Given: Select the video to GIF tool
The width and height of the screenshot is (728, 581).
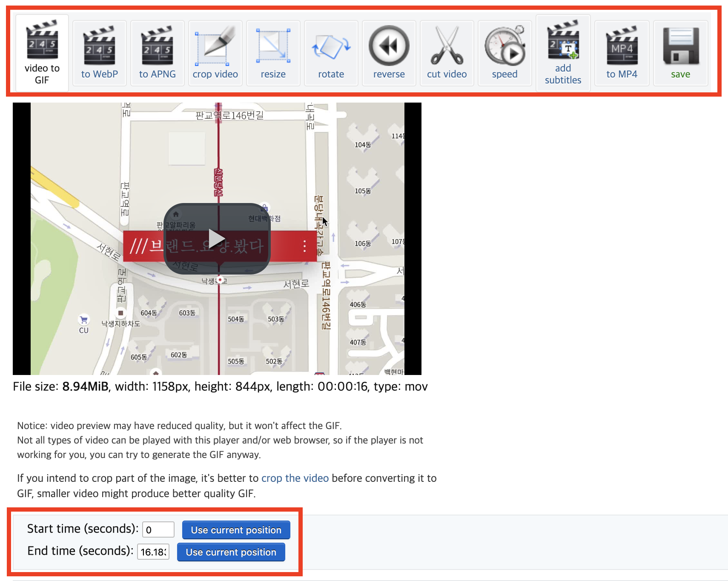Looking at the screenshot, I should [42, 53].
